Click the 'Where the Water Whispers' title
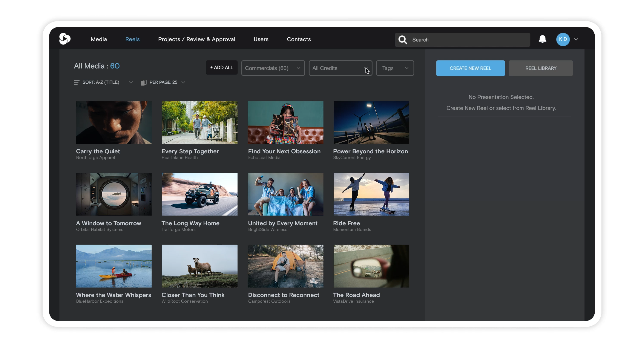 (113, 295)
